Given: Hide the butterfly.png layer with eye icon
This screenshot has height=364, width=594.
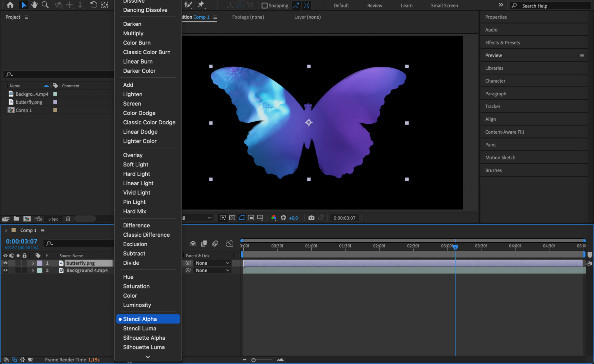Looking at the screenshot, I should pos(5,263).
